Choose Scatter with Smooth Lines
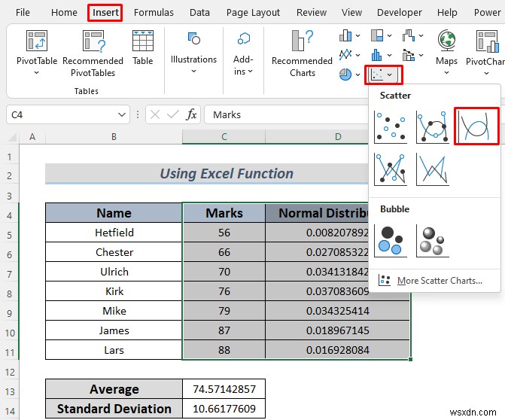This screenshot has height=420, width=505. [x=476, y=126]
